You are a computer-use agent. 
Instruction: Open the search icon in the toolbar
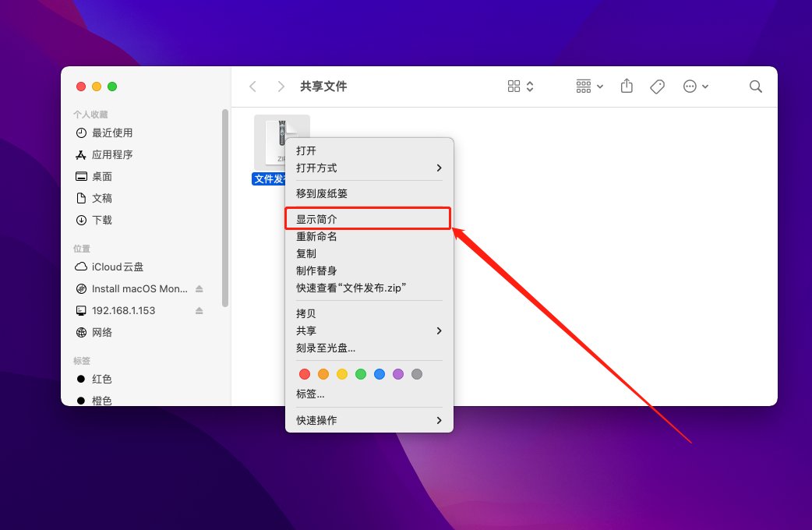754,87
